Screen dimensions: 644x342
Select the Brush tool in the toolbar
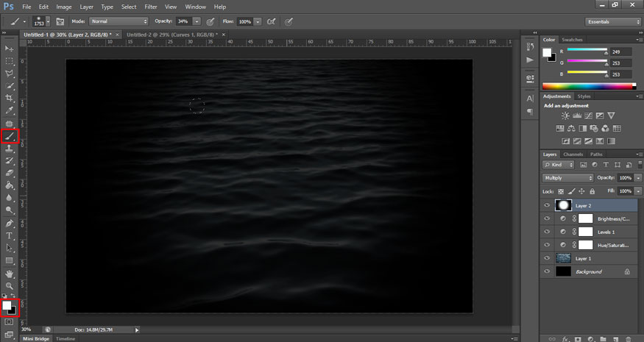click(10, 135)
